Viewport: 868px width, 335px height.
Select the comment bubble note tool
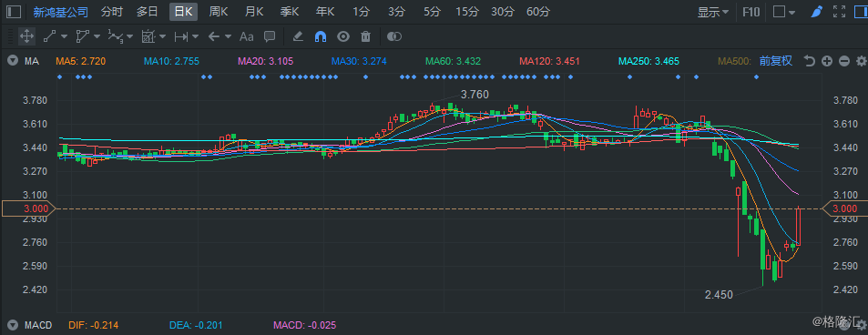(270, 36)
